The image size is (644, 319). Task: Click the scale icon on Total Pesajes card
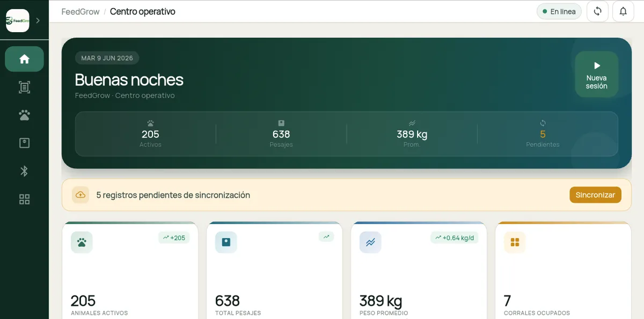click(x=226, y=242)
